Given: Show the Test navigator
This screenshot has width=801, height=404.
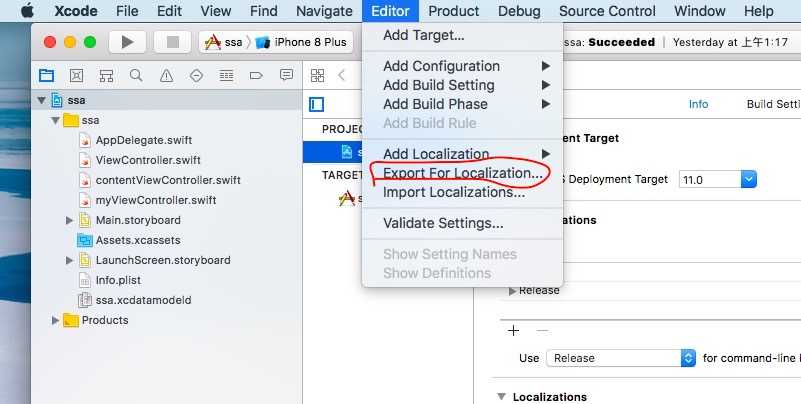Looking at the screenshot, I should pos(196,76).
